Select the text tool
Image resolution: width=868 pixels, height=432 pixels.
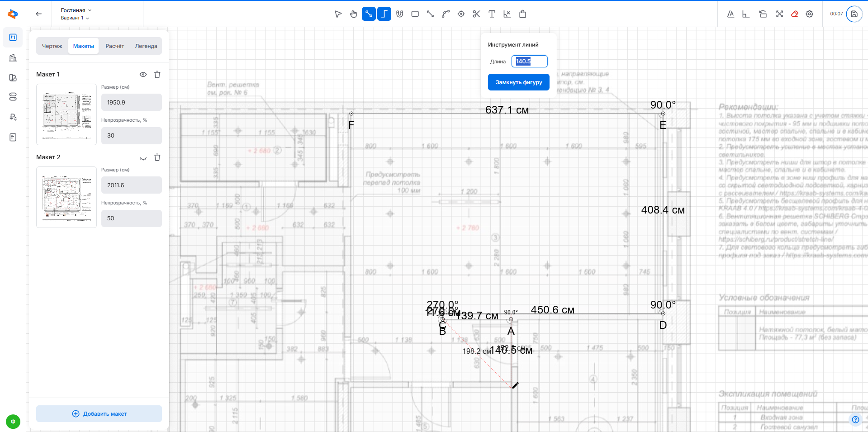[492, 14]
